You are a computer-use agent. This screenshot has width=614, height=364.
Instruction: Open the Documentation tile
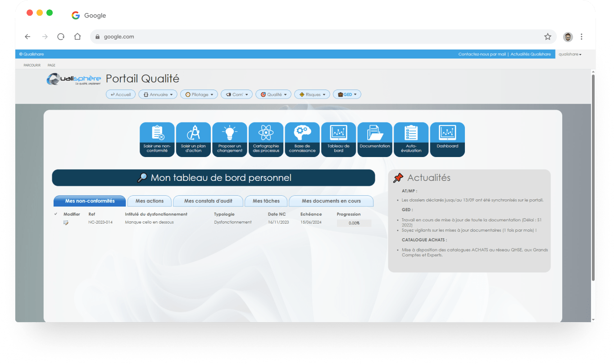click(x=375, y=139)
